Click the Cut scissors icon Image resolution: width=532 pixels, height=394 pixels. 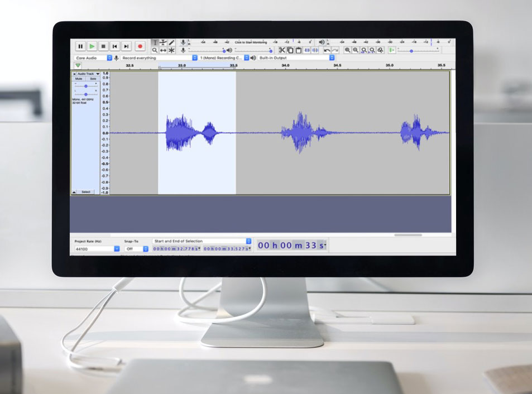click(282, 50)
